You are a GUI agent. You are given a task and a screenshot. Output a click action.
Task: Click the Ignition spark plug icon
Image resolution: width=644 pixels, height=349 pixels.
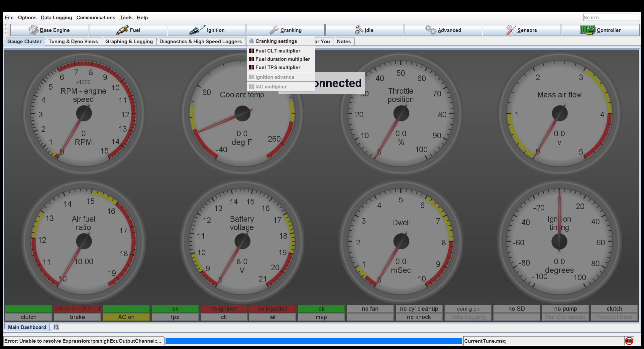click(197, 30)
